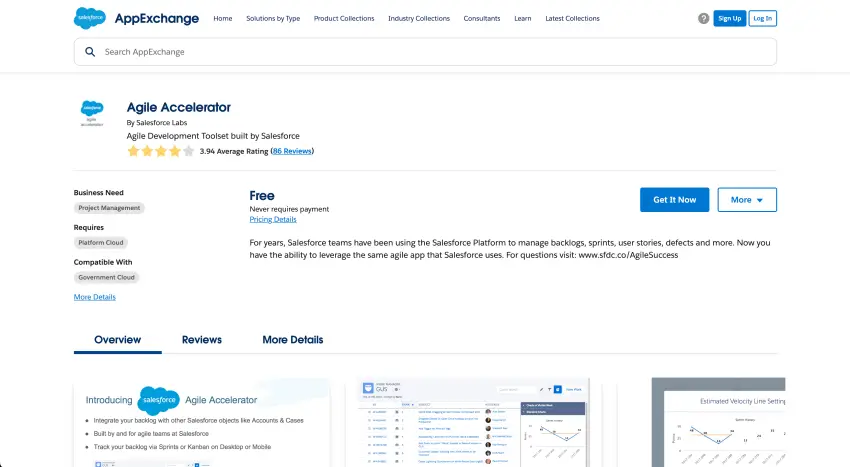Click the Log In button
Image resolution: width=850 pixels, height=467 pixels.
coord(763,18)
